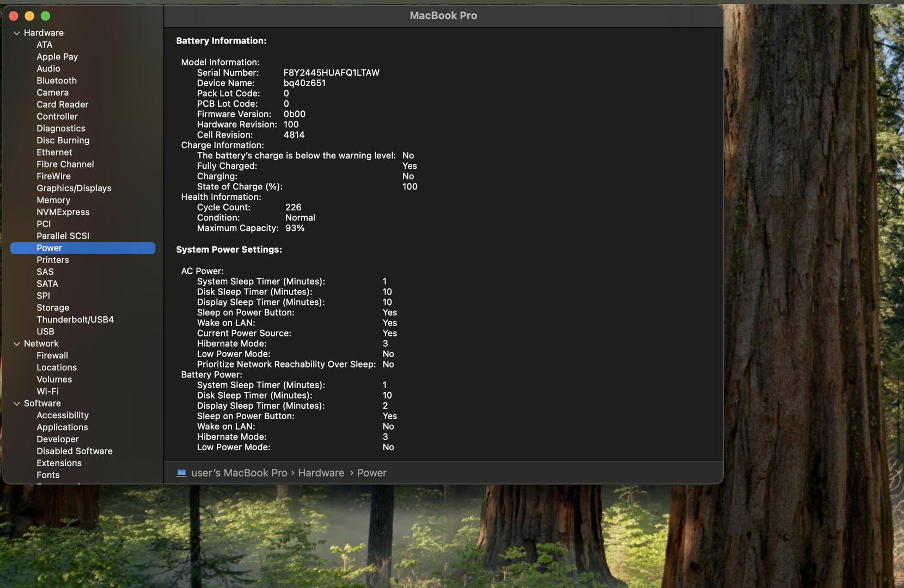Screen dimensions: 904x588
Task: Select the highlighted Power item
Action: pos(83,248)
